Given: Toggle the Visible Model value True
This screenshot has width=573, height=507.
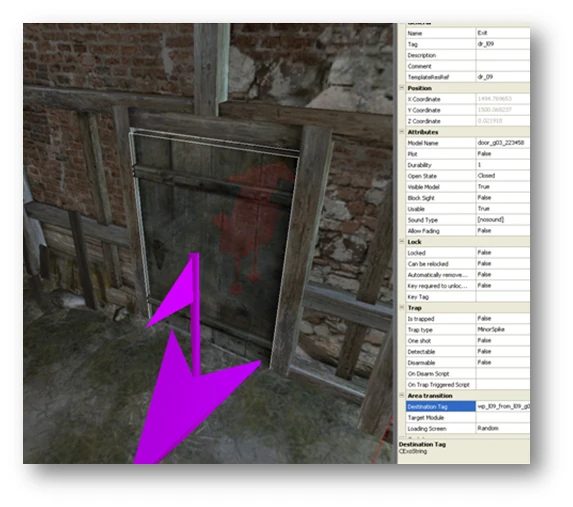Looking at the screenshot, I should point(503,187).
